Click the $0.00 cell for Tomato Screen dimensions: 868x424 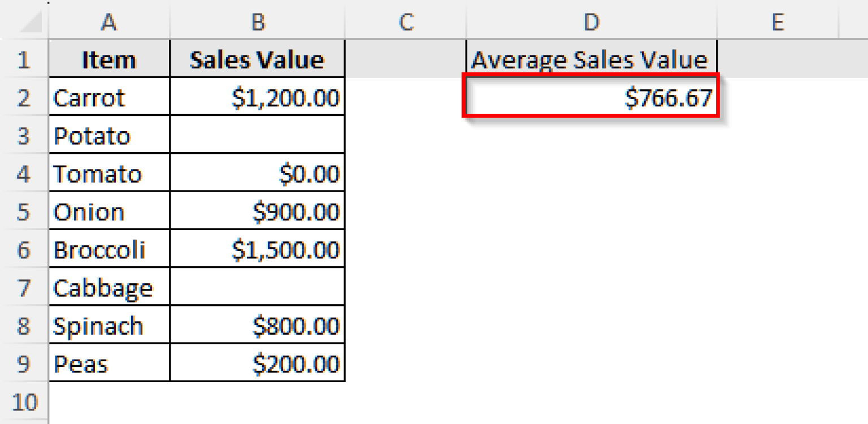(x=258, y=174)
